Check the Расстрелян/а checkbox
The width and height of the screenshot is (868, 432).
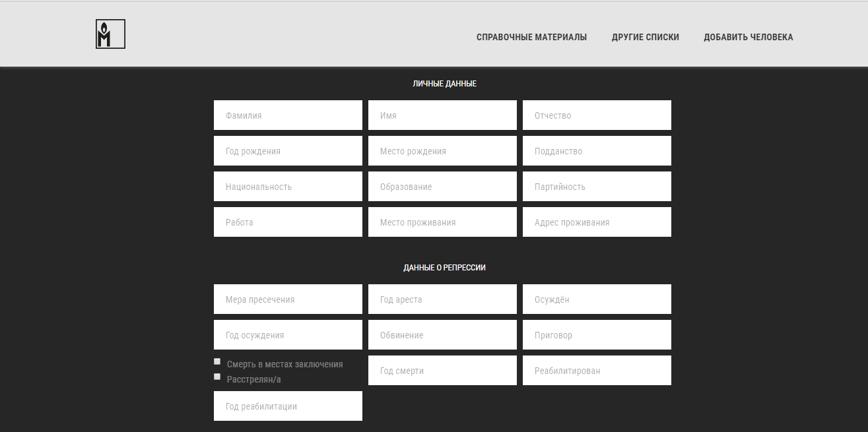point(217,377)
